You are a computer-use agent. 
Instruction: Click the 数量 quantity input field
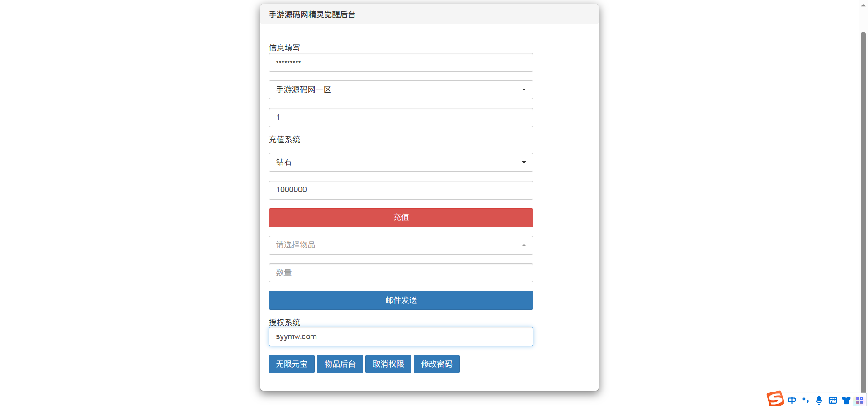point(401,273)
